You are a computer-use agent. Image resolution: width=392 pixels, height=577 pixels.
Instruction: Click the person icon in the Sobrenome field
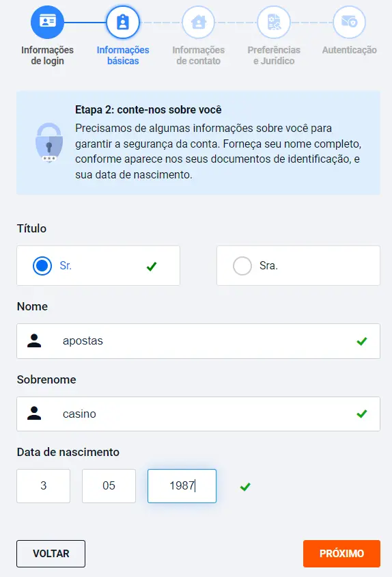pyautogui.click(x=34, y=414)
